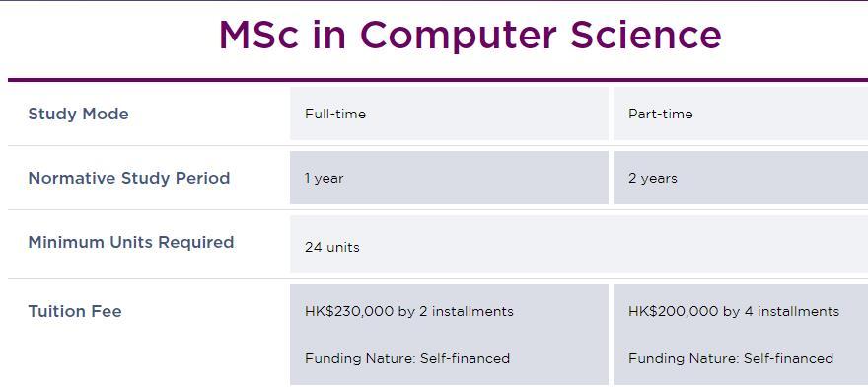Click the purple divider line under the title
The width and height of the screenshot is (868, 387).
pyautogui.click(x=438, y=80)
